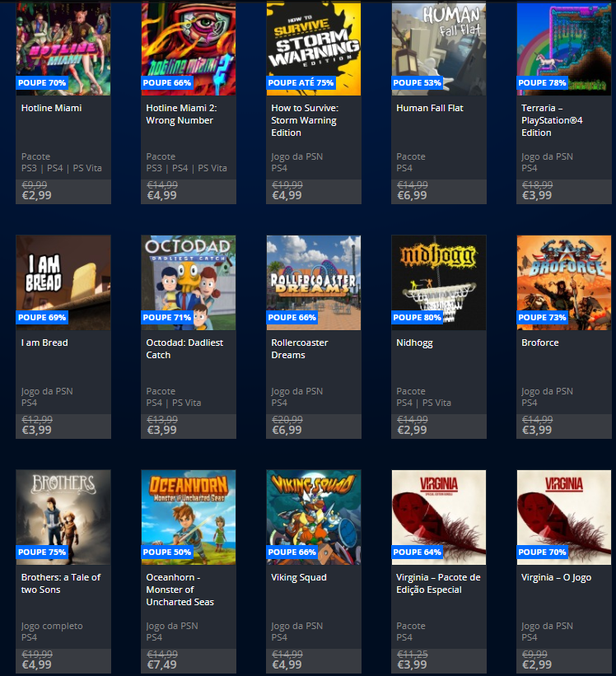The height and width of the screenshot is (676, 616).
Task: Click the 'Jogo completo' label
Action: [x=52, y=626]
